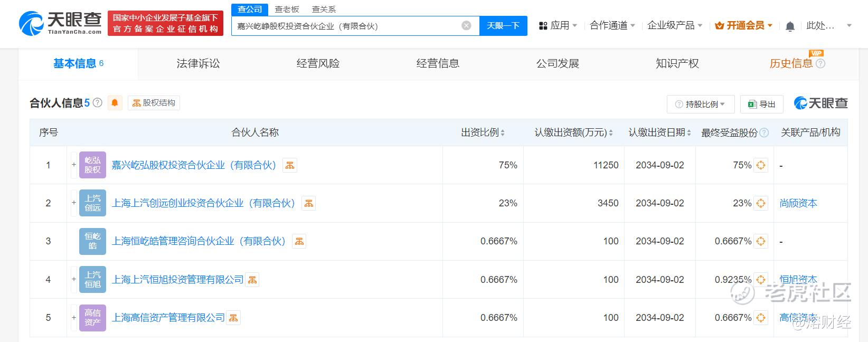Click the 天眼查 logo at top left

coord(60,24)
